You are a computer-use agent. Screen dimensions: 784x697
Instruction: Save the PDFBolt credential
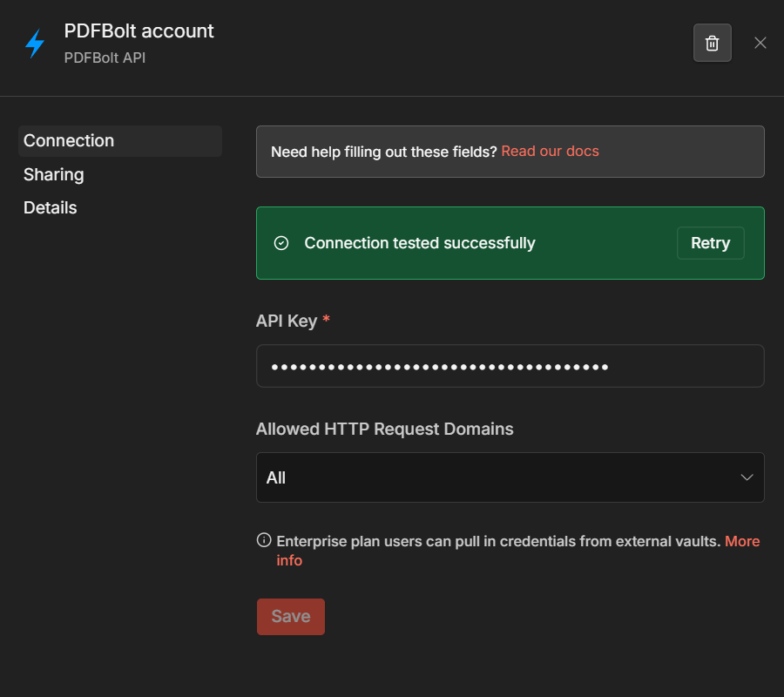coord(290,616)
